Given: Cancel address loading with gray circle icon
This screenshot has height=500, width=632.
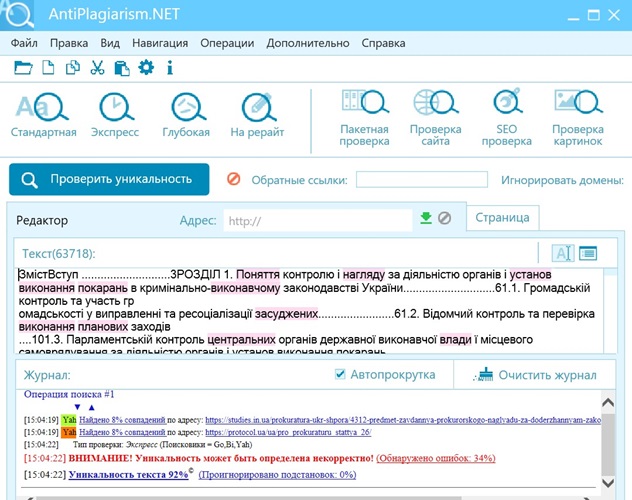Looking at the screenshot, I should (x=445, y=218).
